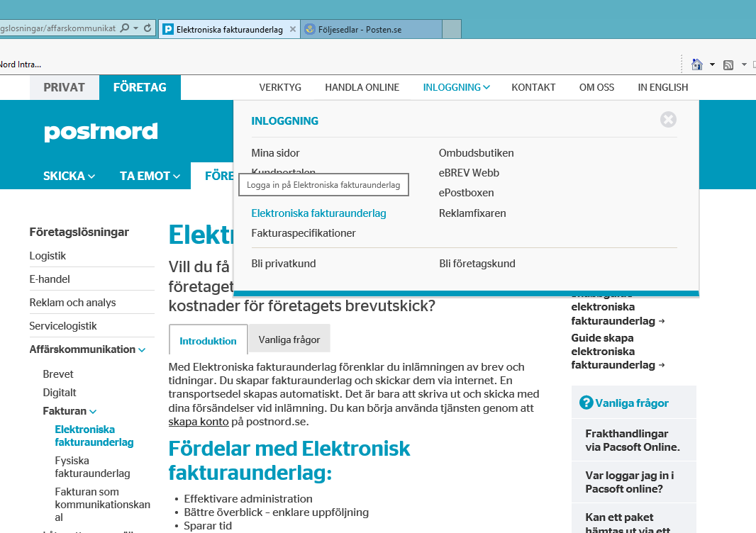
Task: Switch site to IN ENGLISH
Action: (x=663, y=87)
